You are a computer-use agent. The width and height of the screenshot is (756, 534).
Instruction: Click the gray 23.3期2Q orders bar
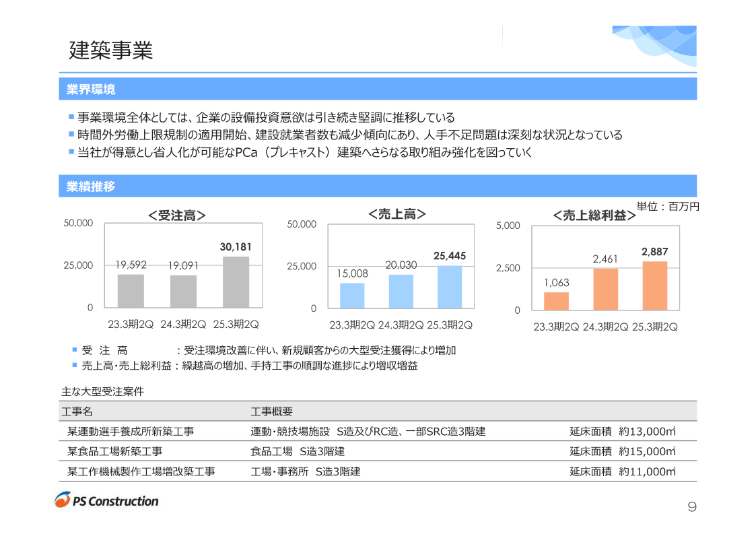pos(131,292)
